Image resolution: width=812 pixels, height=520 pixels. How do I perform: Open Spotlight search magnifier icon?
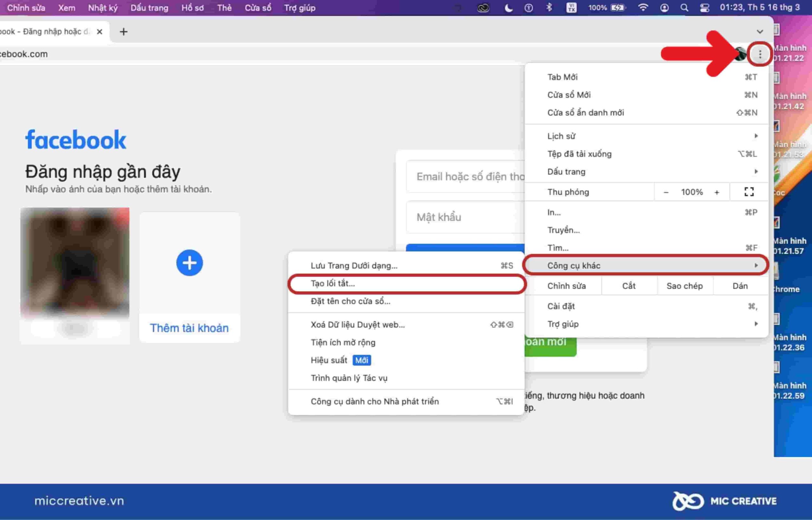[684, 7]
